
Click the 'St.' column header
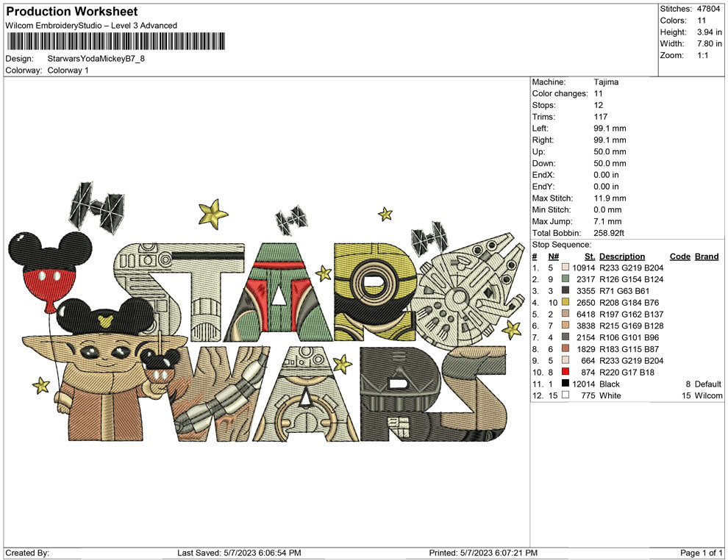[590, 256]
